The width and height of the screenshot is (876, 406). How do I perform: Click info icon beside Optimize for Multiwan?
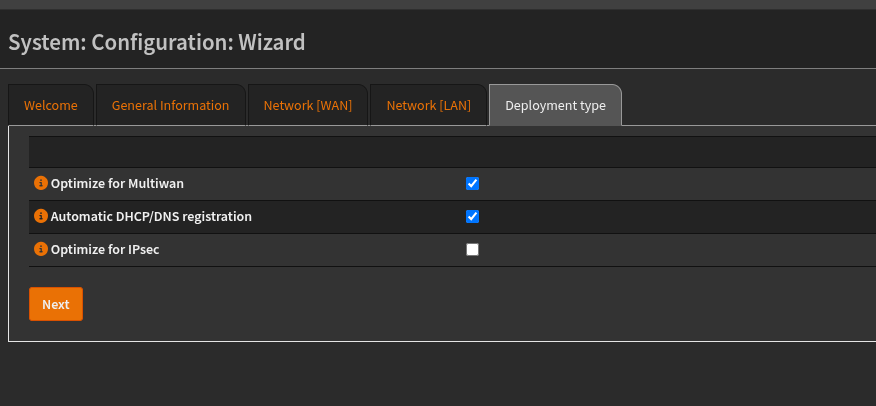pos(41,183)
